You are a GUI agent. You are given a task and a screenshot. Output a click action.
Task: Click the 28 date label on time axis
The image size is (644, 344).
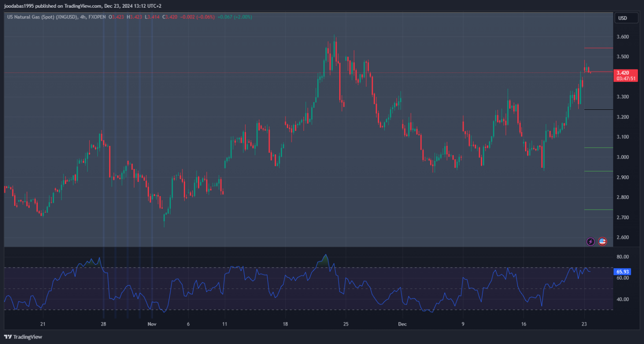(103, 324)
